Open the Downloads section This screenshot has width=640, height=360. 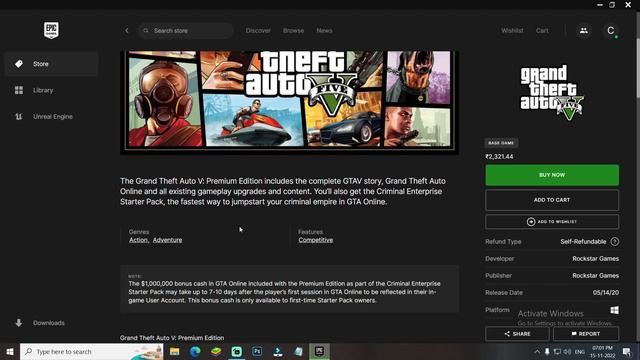click(51, 323)
